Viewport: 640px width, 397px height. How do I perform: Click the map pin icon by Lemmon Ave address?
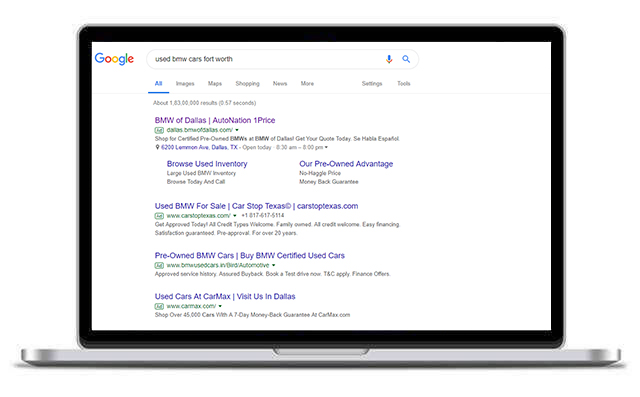[x=158, y=147]
